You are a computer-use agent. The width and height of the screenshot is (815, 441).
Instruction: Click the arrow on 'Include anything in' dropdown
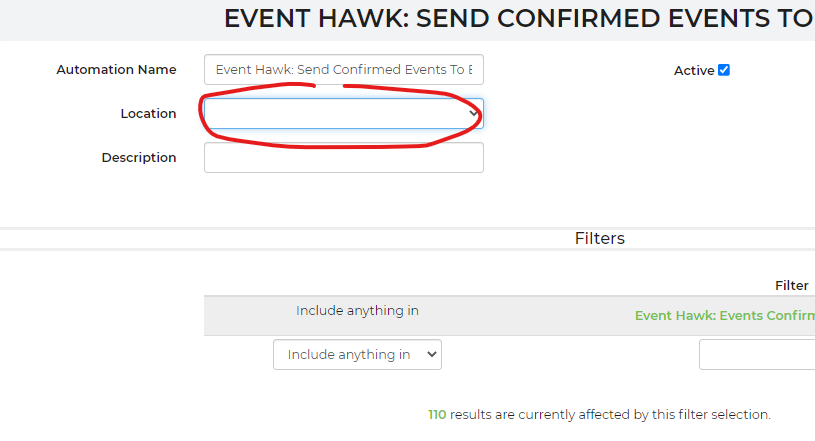(x=431, y=355)
